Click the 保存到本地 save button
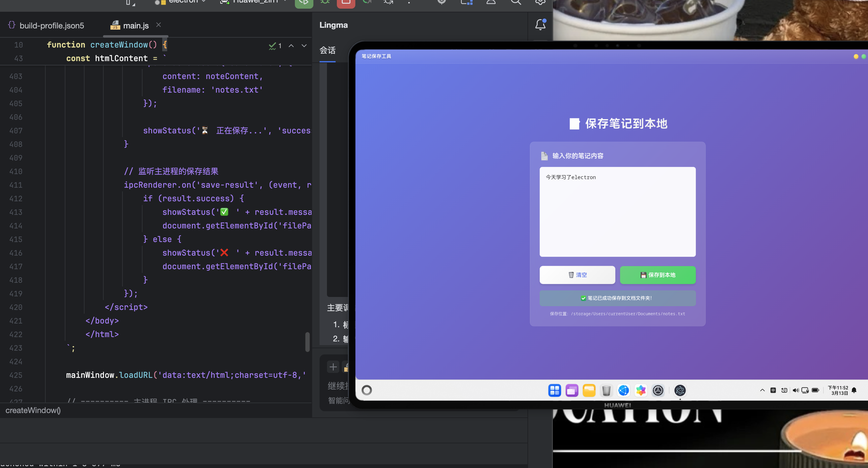 point(657,275)
